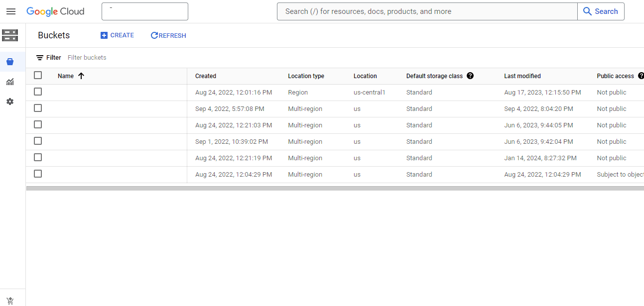Sort by Name ascending arrow
This screenshot has height=306, width=644.
click(x=81, y=76)
